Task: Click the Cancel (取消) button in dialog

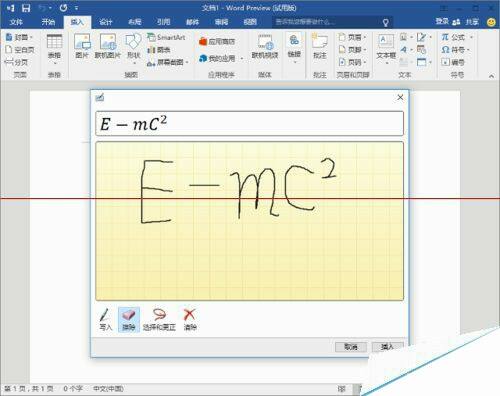Action: coord(351,347)
